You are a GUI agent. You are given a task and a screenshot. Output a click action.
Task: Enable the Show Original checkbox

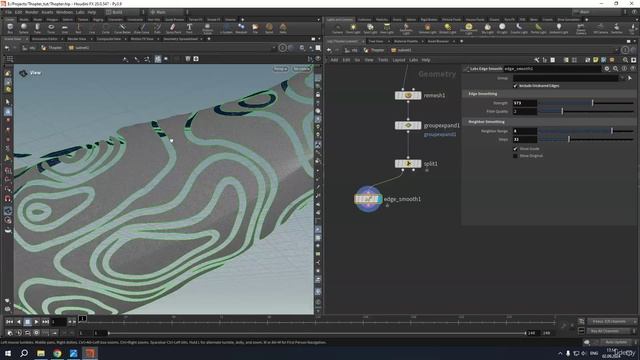pyautogui.click(x=515, y=156)
